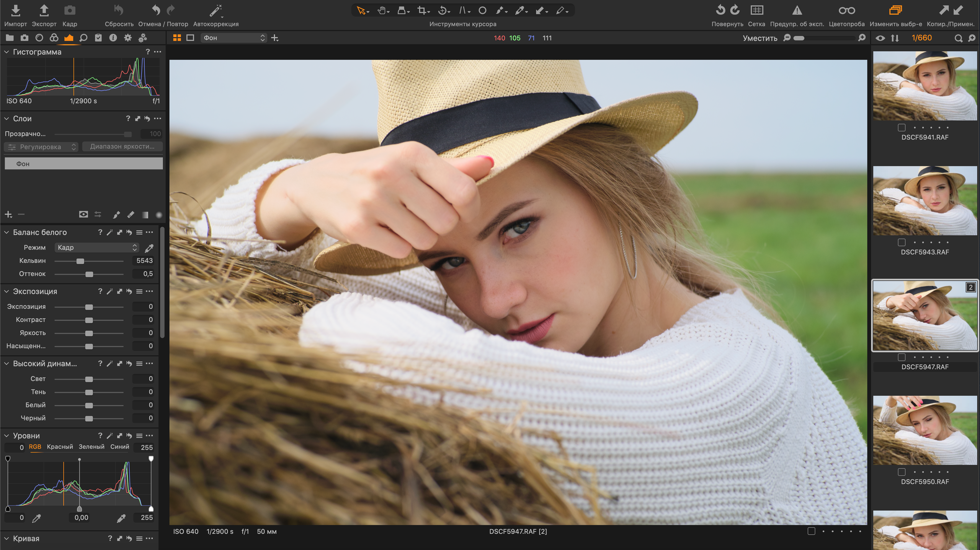Image resolution: width=980 pixels, height=550 pixels.
Task: Click the Экспорт button
Action: [44, 15]
